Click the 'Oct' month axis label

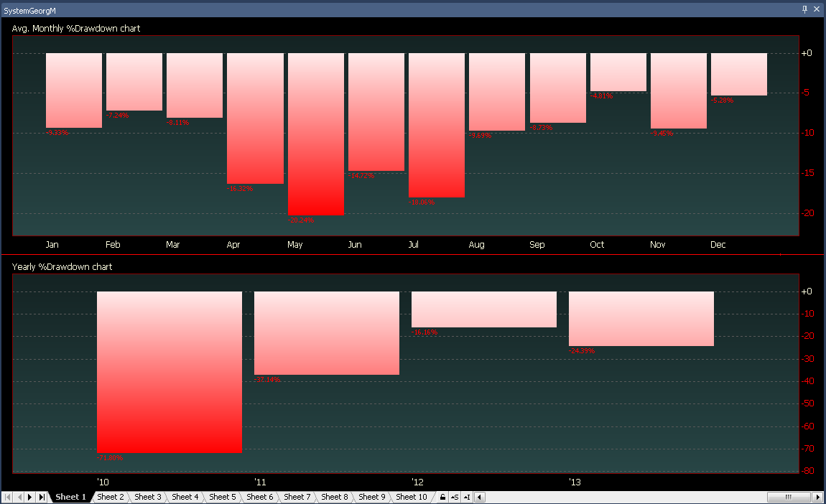tap(597, 244)
